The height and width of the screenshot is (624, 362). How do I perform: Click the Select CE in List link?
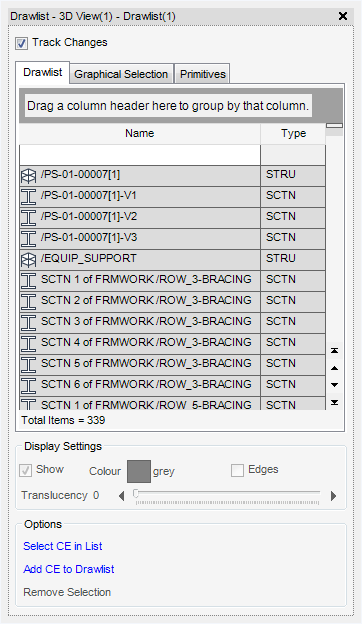(x=63, y=546)
